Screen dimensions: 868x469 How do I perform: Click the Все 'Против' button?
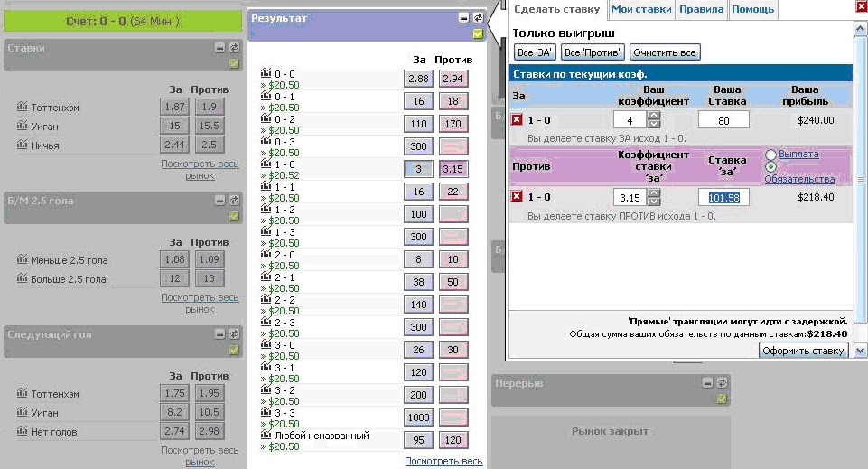[593, 52]
